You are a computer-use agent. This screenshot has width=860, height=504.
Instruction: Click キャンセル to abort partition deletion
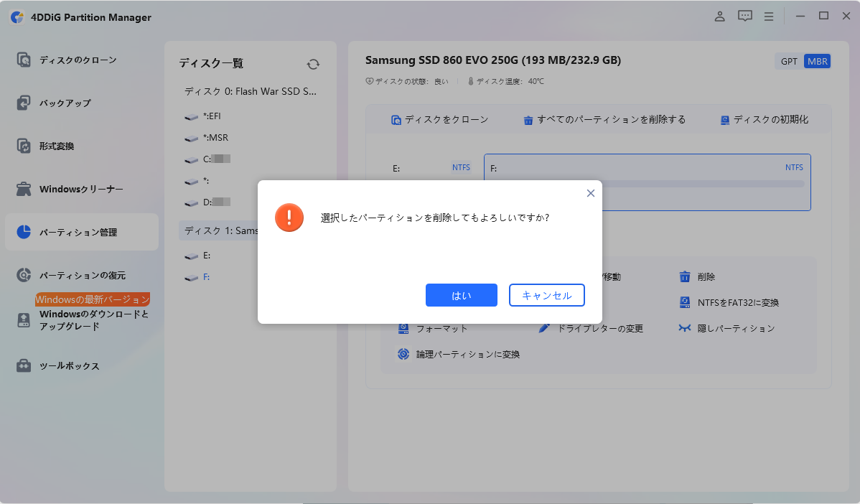(x=547, y=295)
